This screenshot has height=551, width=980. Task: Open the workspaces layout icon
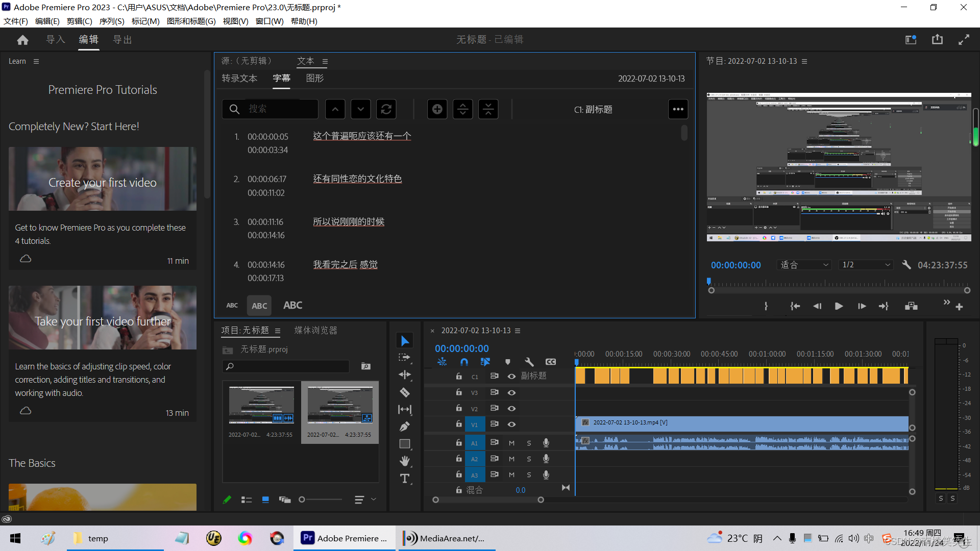(911, 40)
